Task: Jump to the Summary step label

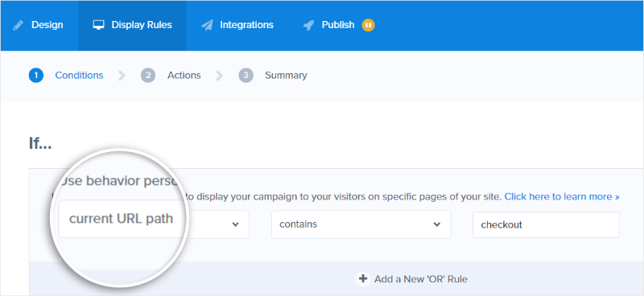Action: [286, 76]
